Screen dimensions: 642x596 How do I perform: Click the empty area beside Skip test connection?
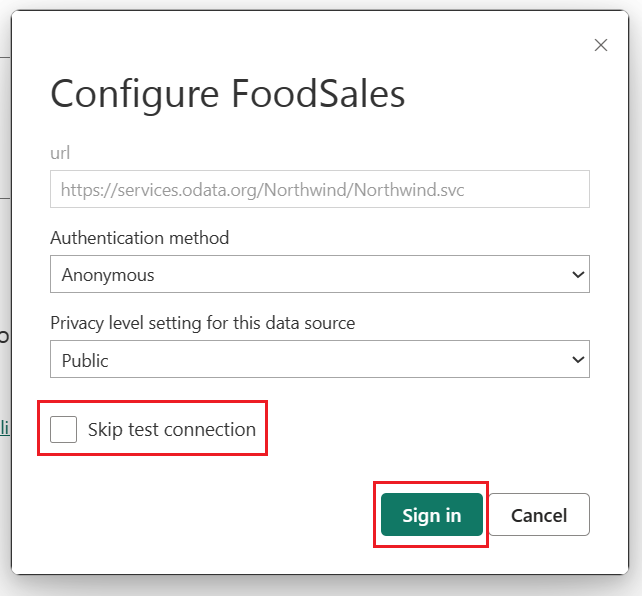(x=426, y=429)
